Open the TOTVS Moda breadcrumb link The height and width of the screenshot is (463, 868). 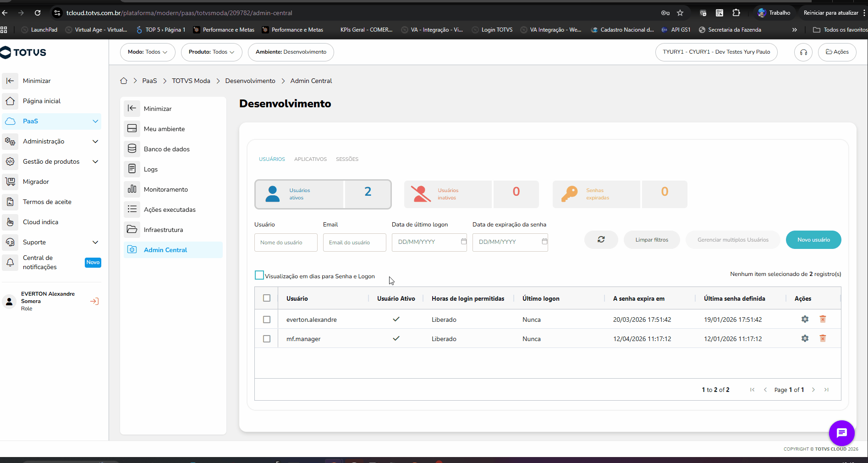coord(191,81)
